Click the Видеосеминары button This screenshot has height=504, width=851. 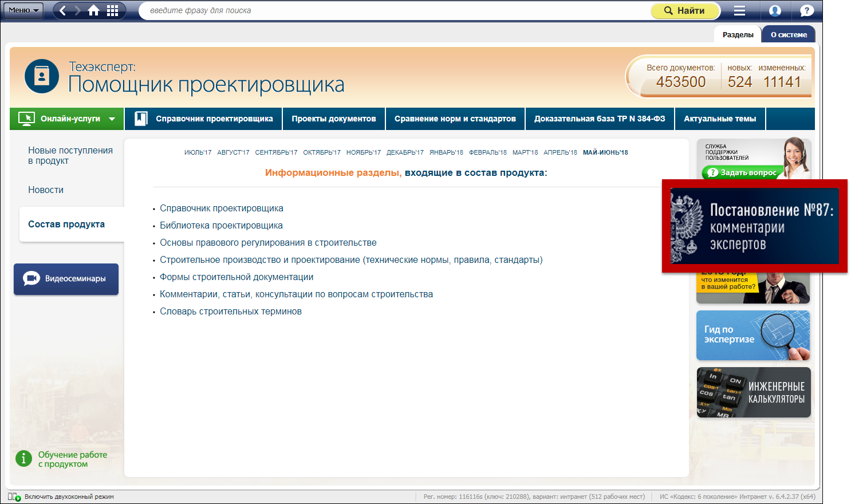(66, 279)
